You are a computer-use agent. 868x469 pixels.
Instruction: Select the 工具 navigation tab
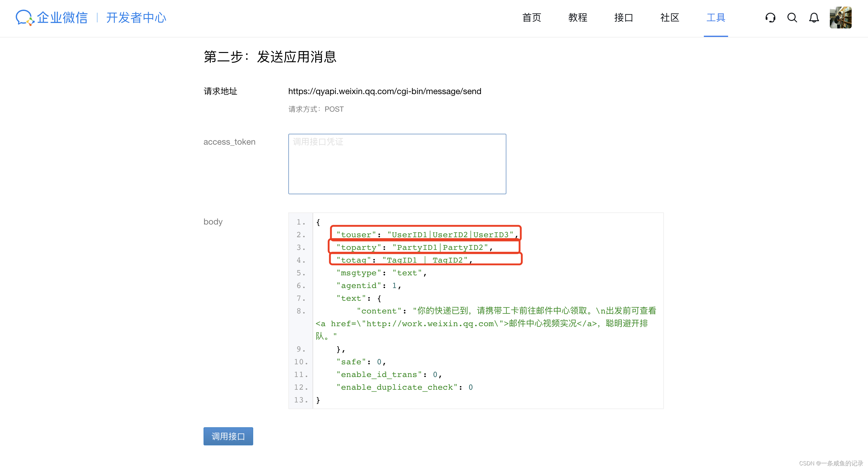pos(716,18)
